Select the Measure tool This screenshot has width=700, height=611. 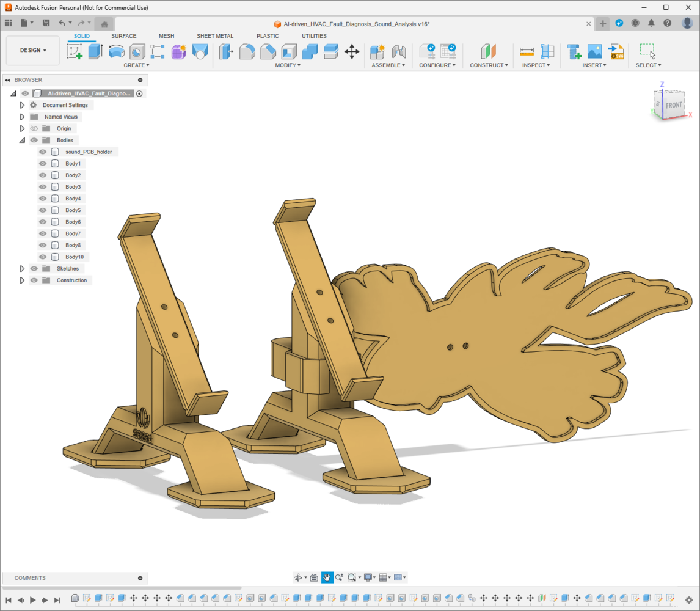point(527,52)
